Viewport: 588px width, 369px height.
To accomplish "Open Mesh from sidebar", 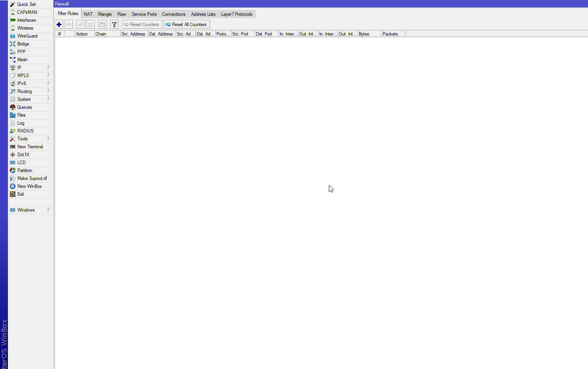I will (x=31, y=60).
